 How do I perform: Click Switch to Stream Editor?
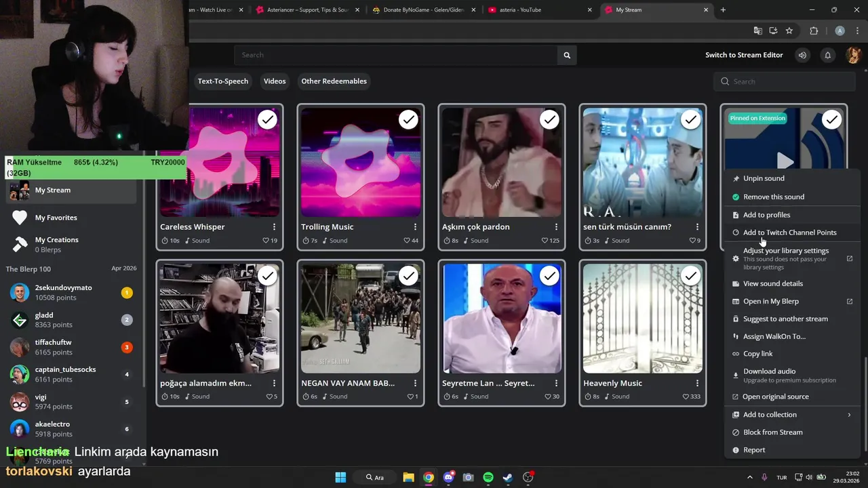click(x=744, y=55)
